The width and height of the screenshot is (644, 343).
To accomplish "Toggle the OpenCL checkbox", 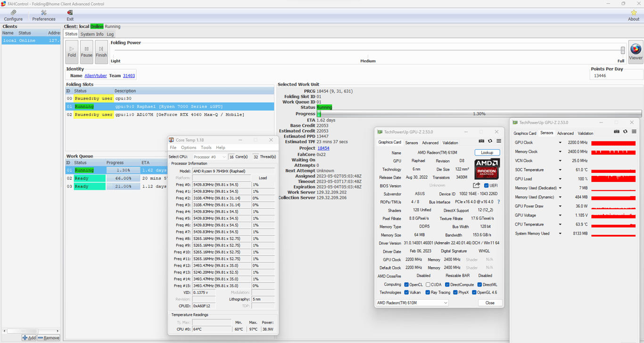I will (x=406, y=285).
